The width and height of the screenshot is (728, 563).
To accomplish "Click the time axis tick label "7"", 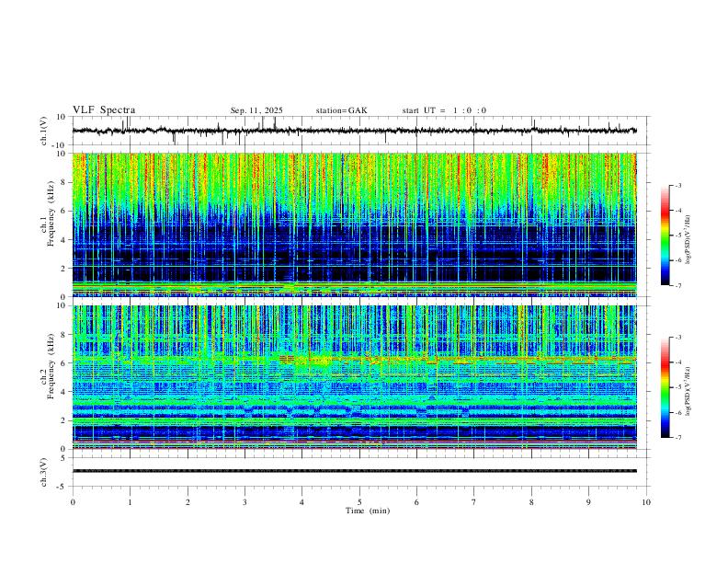I will coord(474,502).
